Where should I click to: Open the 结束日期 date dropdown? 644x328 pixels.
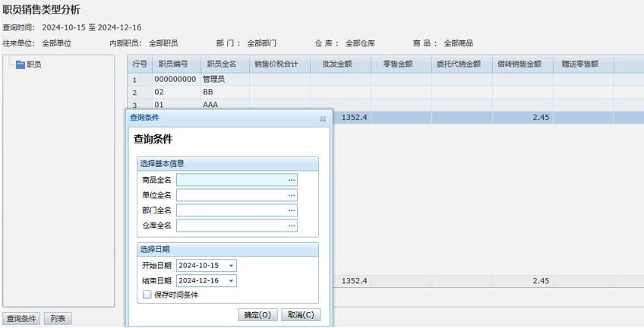[x=231, y=281]
